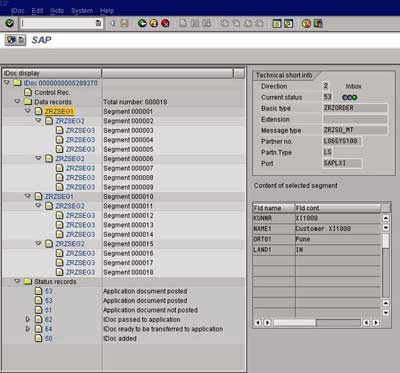Collapse ZRZSEG1 at Segment 000010
Viewport: 400px width, 373px height.
[28, 196]
